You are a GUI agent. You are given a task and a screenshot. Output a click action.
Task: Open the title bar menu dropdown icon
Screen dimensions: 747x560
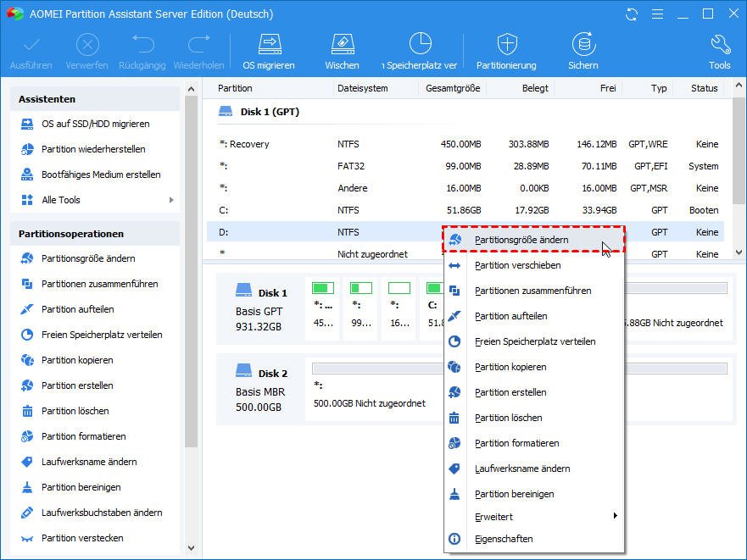point(656,14)
